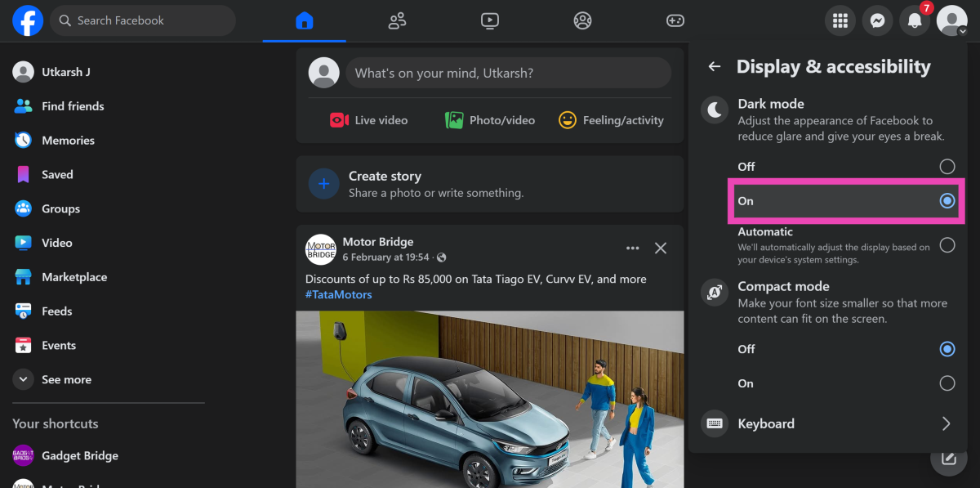Select Dark mode Off radio button
980x488 pixels.
[x=947, y=167]
